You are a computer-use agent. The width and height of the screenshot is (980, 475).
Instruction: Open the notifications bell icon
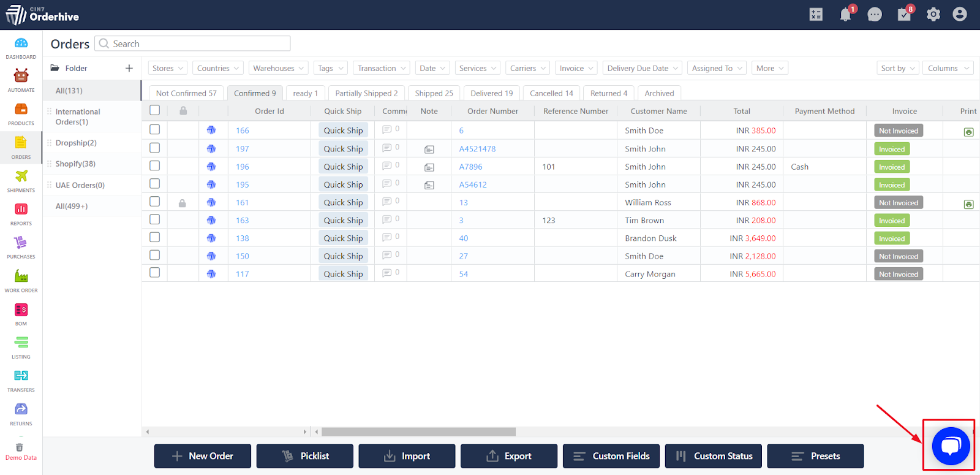(x=845, y=14)
